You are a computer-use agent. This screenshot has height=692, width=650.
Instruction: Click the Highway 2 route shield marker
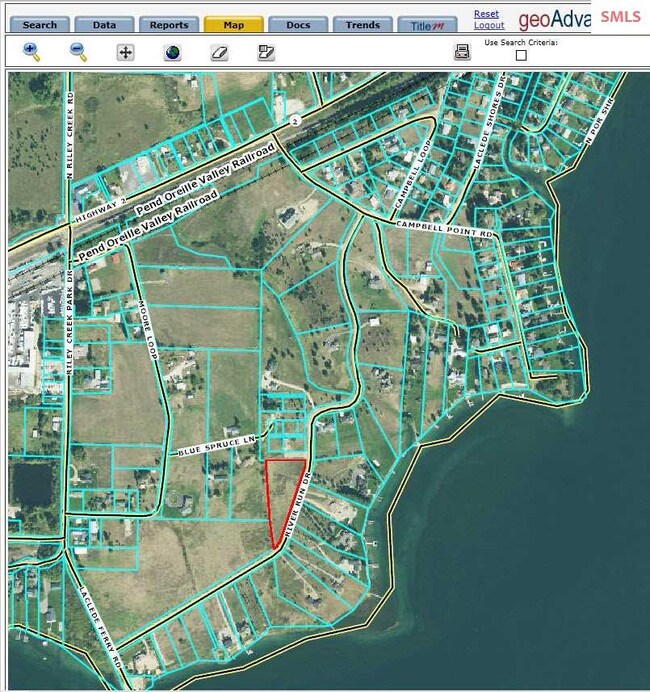(x=294, y=121)
